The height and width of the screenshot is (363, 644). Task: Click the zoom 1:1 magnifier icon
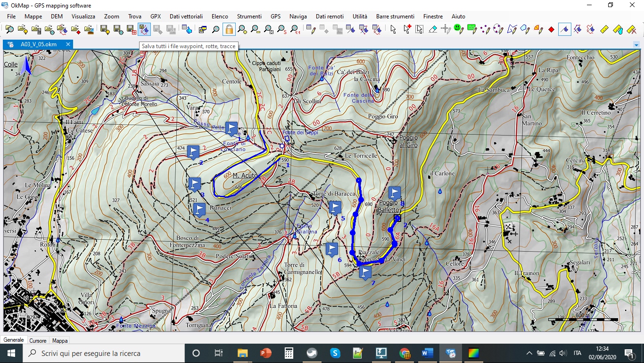[x=295, y=30]
